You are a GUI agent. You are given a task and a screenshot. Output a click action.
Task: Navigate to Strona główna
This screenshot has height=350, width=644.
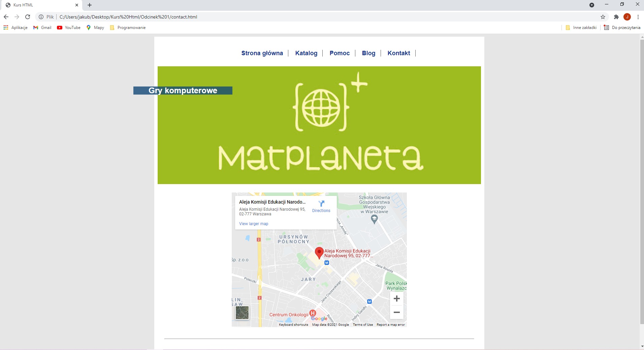click(262, 53)
